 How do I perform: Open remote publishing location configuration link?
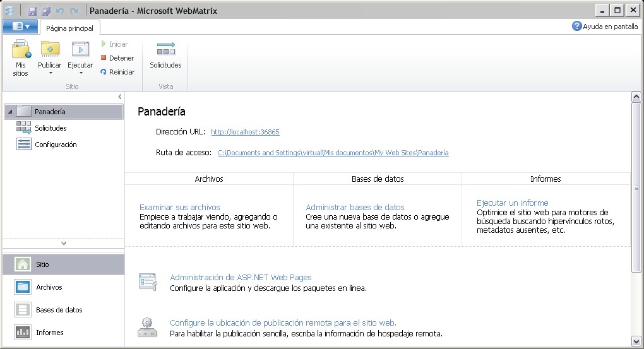pyautogui.click(x=283, y=322)
